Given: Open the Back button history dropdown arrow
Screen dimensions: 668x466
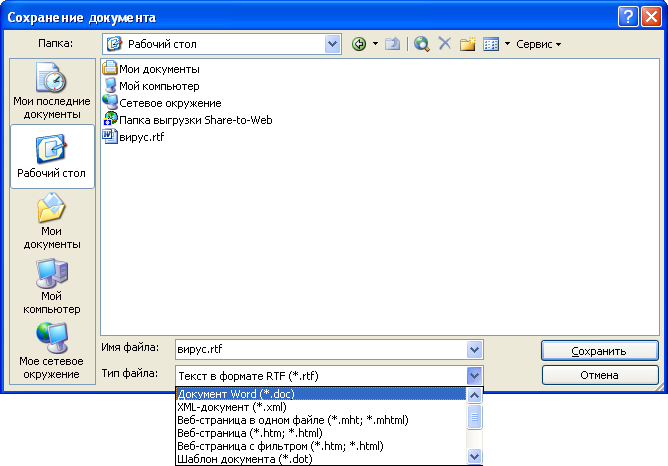Looking at the screenshot, I should pyautogui.click(x=375, y=44).
